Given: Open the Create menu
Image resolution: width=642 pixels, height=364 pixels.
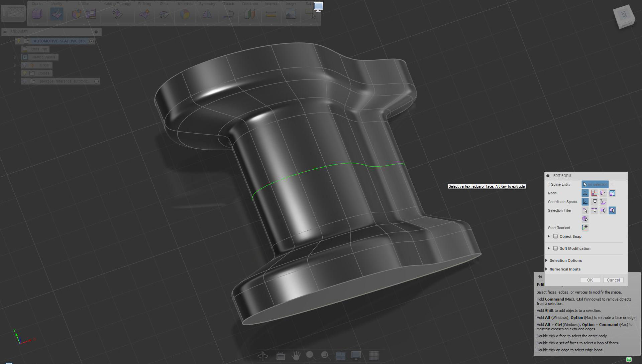Looking at the screenshot, I should coord(37,4).
